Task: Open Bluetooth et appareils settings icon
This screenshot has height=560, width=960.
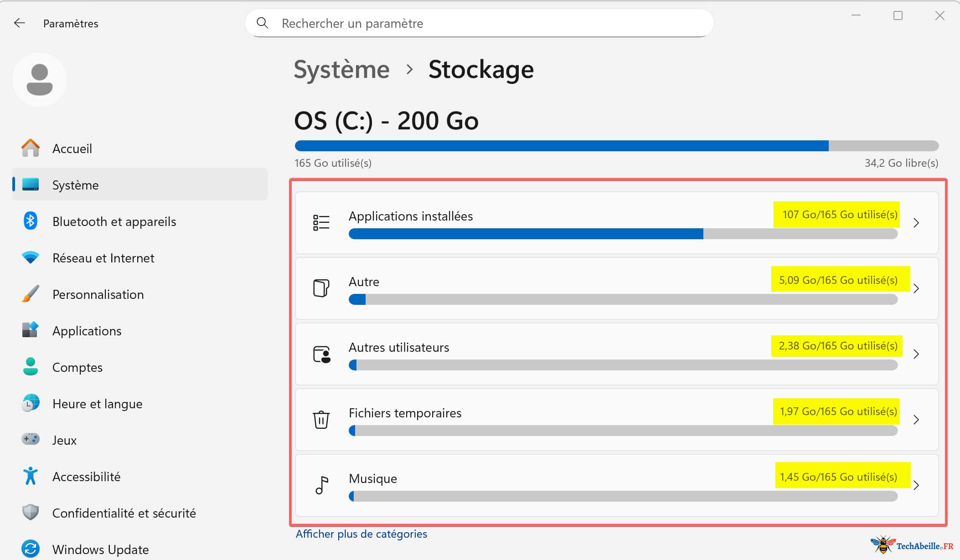Action: tap(30, 221)
